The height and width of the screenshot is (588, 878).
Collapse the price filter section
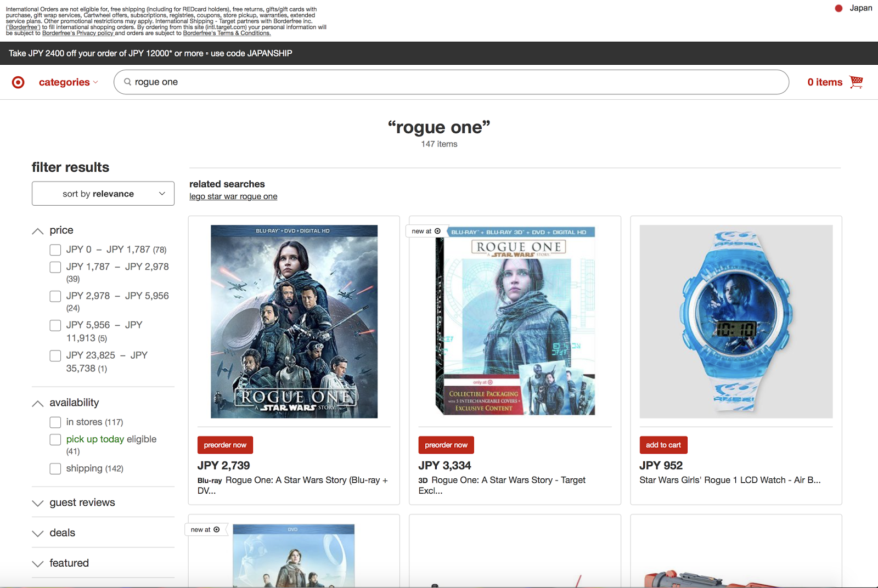[38, 231]
